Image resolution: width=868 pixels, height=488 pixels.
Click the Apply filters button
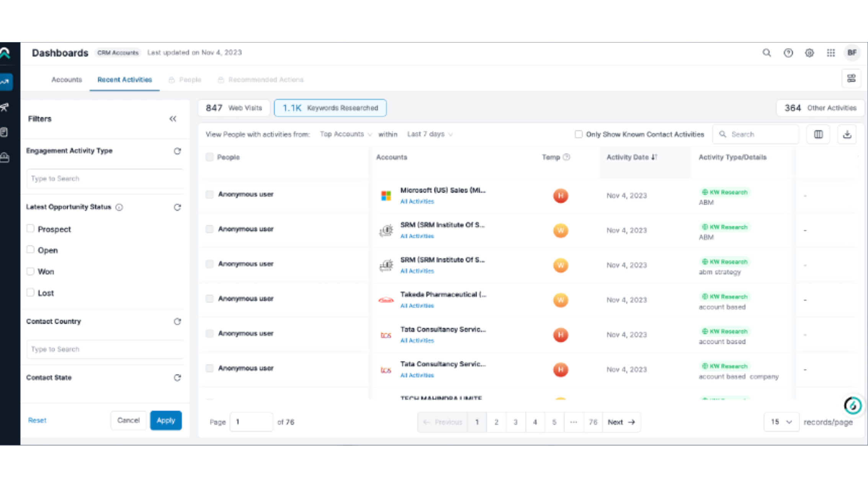(x=166, y=420)
